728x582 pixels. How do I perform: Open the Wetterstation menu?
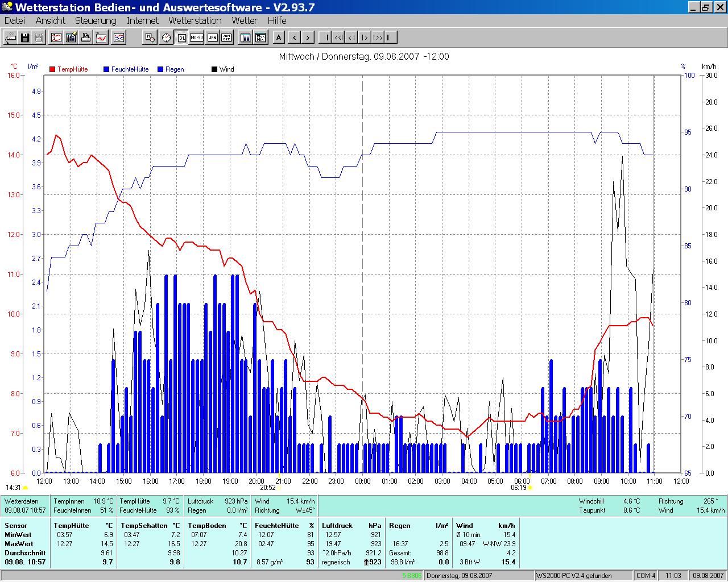pyautogui.click(x=195, y=20)
